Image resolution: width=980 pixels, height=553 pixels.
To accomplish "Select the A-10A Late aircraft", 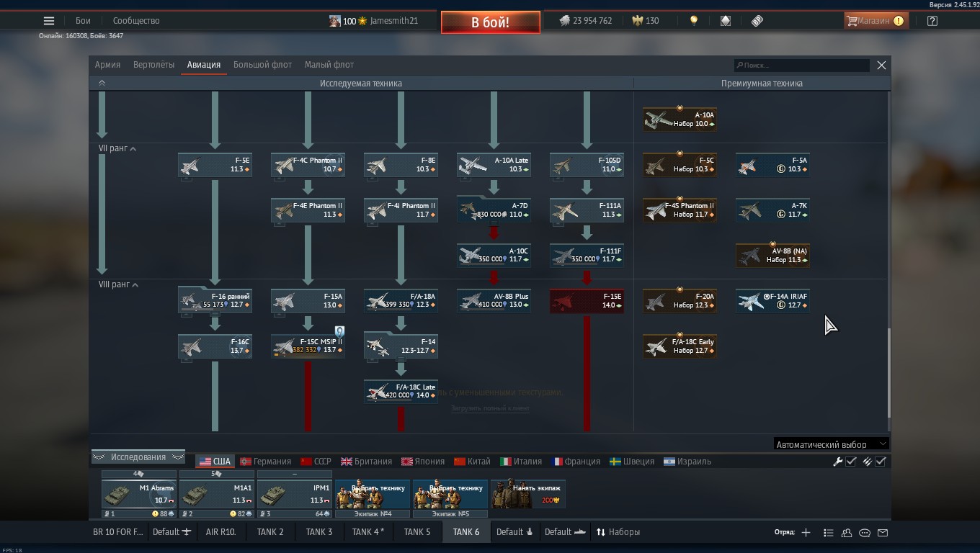I will point(494,165).
